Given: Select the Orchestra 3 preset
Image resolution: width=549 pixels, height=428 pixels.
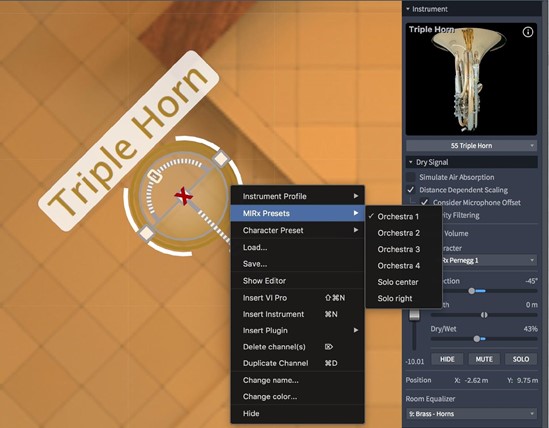Looking at the screenshot, I should [404, 249].
